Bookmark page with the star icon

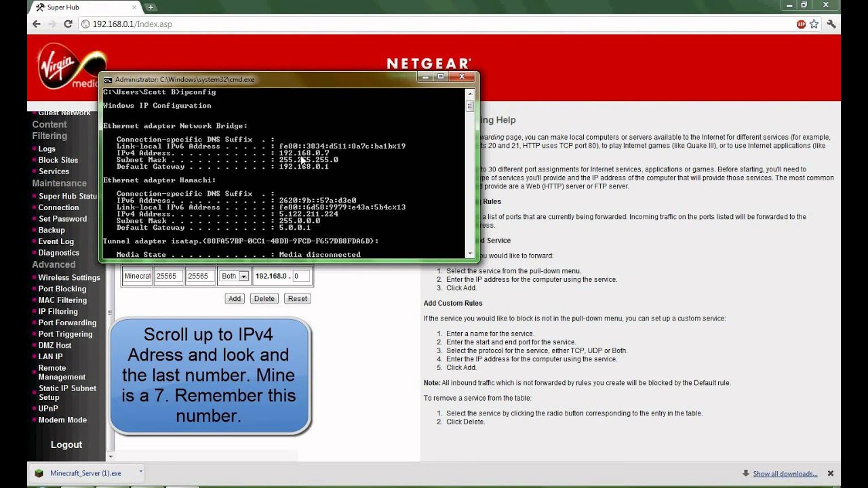(814, 24)
